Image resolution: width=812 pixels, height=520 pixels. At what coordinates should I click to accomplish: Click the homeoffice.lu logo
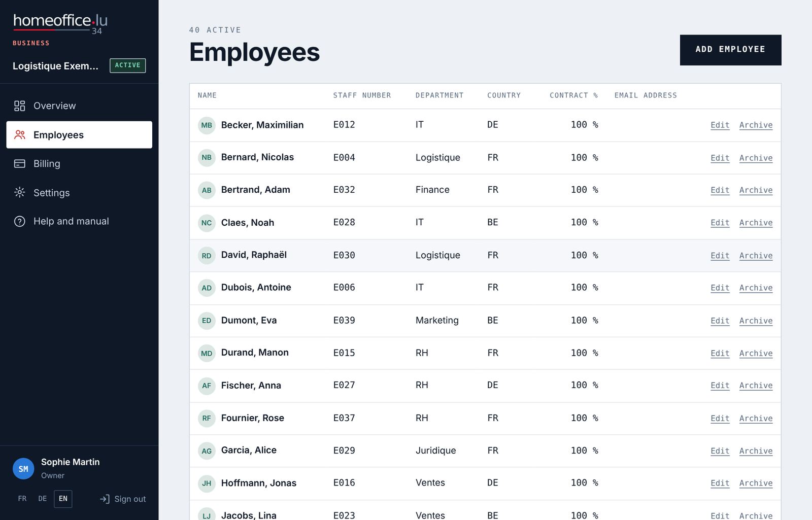tap(60, 23)
